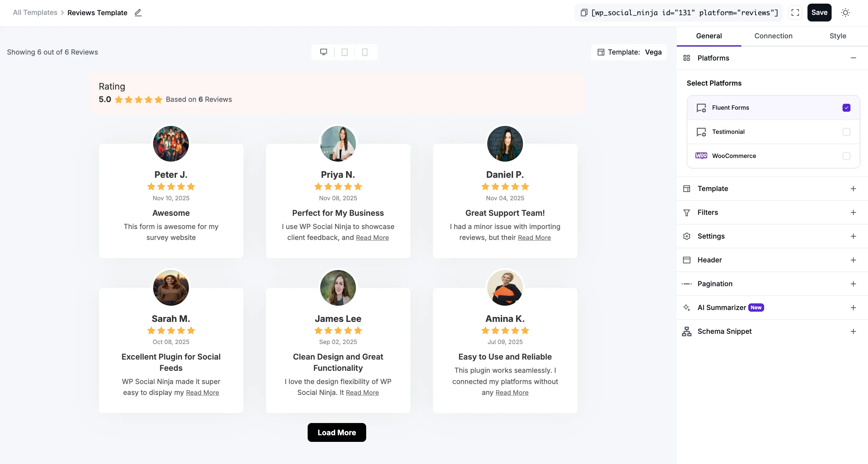Image resolution: width=868 pixels, height=464 pixels.
Task: Click Read More on Priya N.'s review
Action: click(x=372, y=237)
